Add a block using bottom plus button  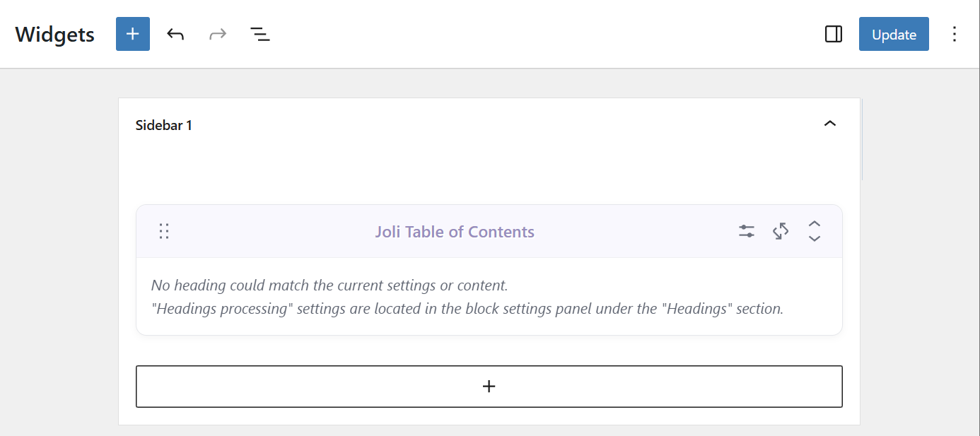pos(489,387)
